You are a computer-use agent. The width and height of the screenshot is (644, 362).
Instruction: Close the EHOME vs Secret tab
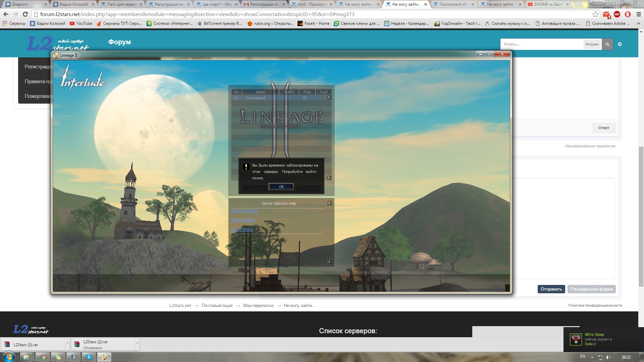[568, 4]
